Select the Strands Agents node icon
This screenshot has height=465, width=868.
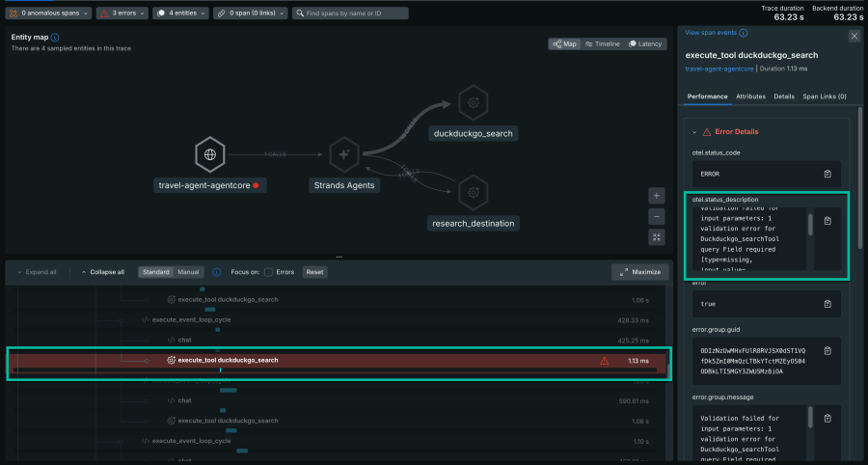pyautogui.click(x=343, y=154)
